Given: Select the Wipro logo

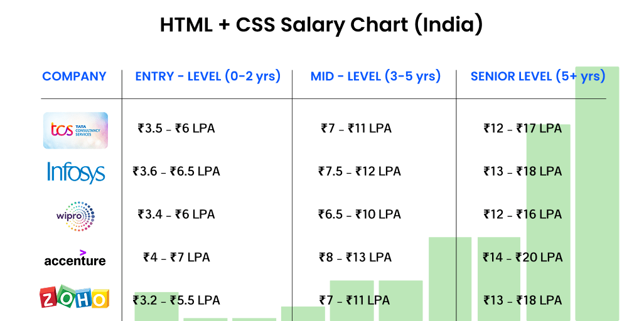Looking at the screenshot, I should click(x=75, y=216).
